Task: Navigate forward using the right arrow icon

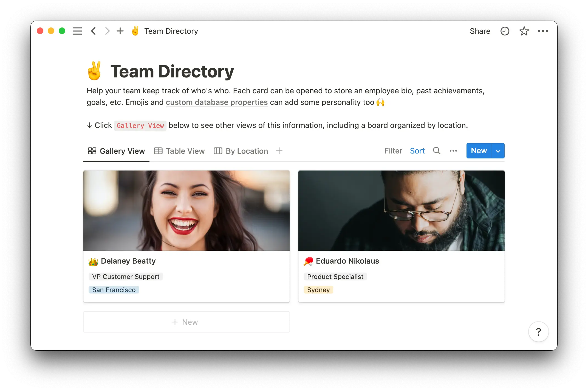Action: click(x=107, y=31)
